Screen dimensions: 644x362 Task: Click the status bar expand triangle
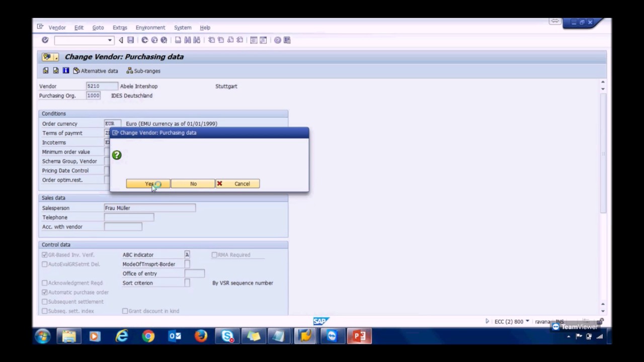tap(487, 321)
